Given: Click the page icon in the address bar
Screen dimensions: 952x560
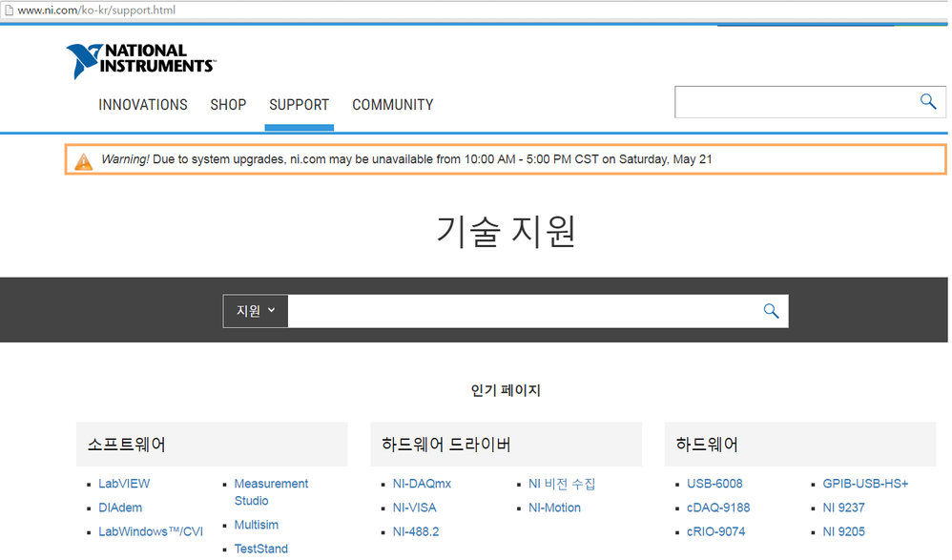Looking at the screenshot, I should pyautogui.click(x=10, y=10).
